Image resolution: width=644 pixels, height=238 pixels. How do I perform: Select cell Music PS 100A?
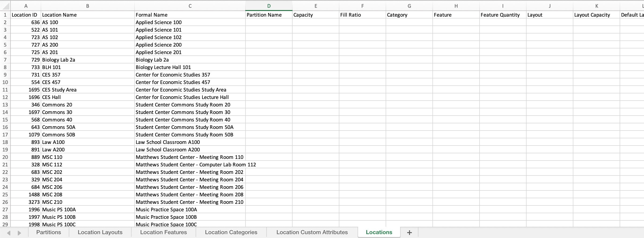pyautogui.click(x=88, y=209)
